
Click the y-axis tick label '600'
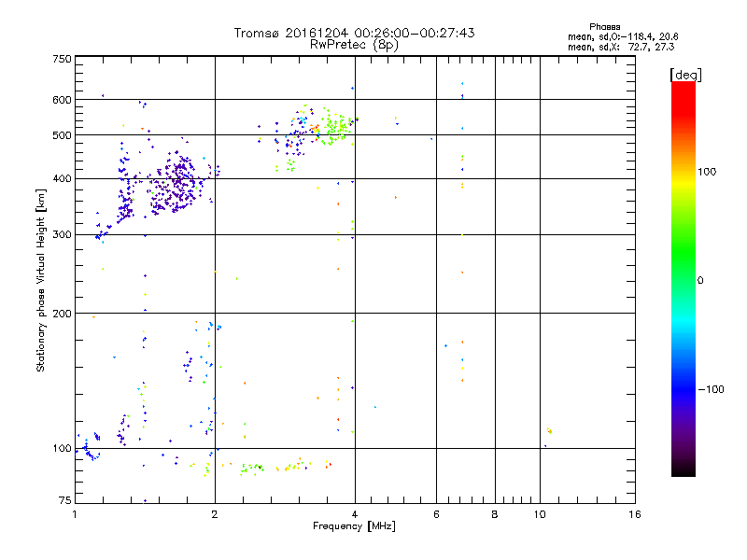[x=62, y=100]
